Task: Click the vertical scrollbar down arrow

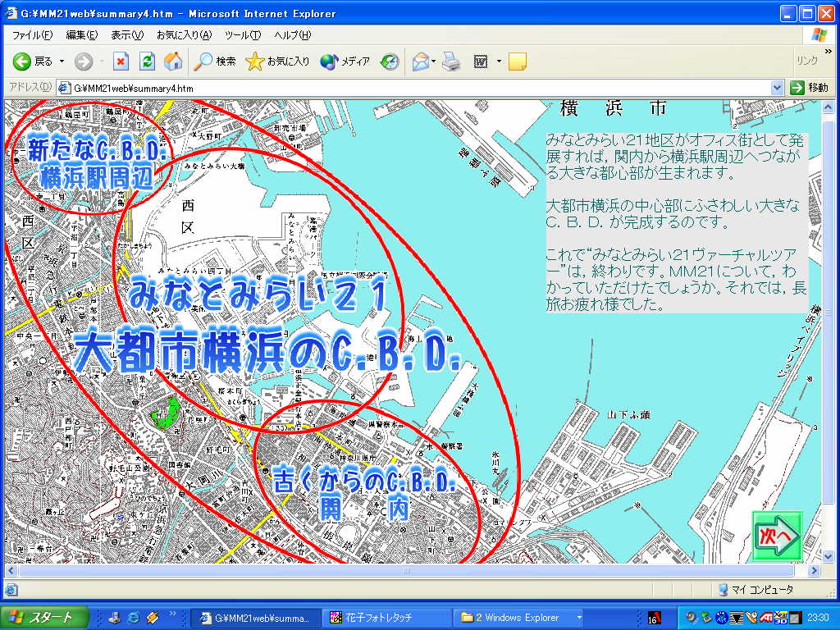Action: tap(829, 556)
